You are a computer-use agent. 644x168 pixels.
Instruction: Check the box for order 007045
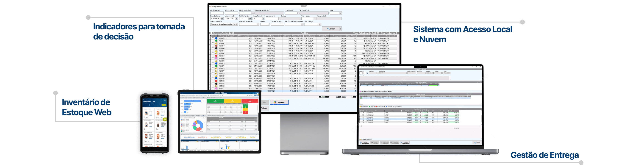213,41
